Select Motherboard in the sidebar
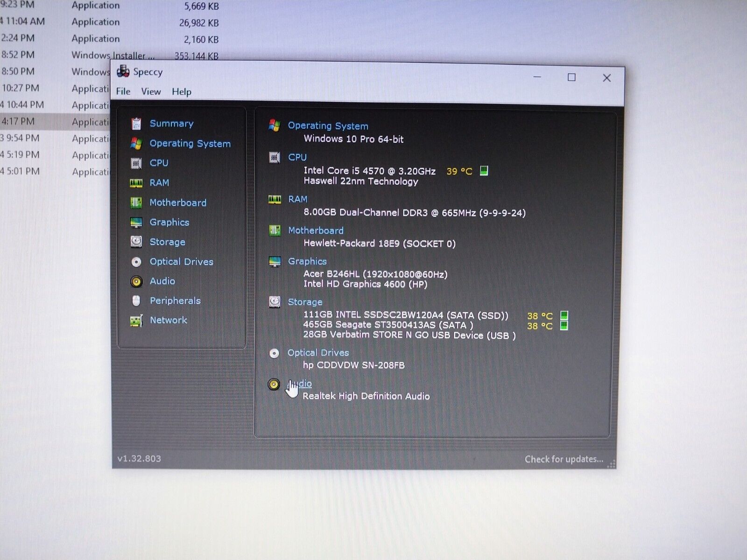 coord(178,203)
